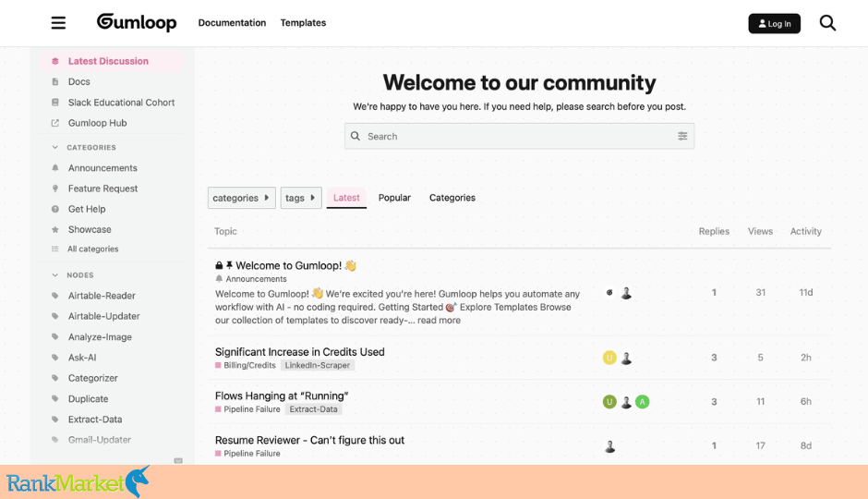This screenshot has width=868, height=499.
Task: Click the Gumloop Hub external link icon
Action: tap(54, 123)
